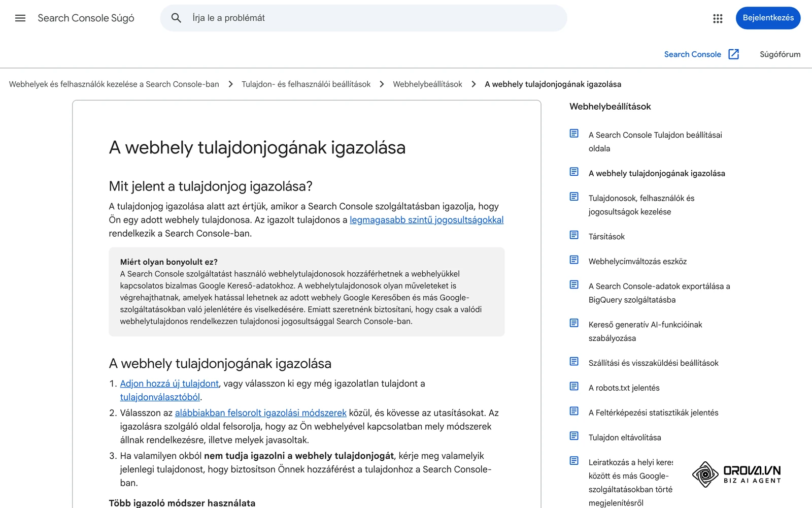
Task: Click article icon beside A Search Console-adatok exportálása
Action: click(x=574, y=285)
